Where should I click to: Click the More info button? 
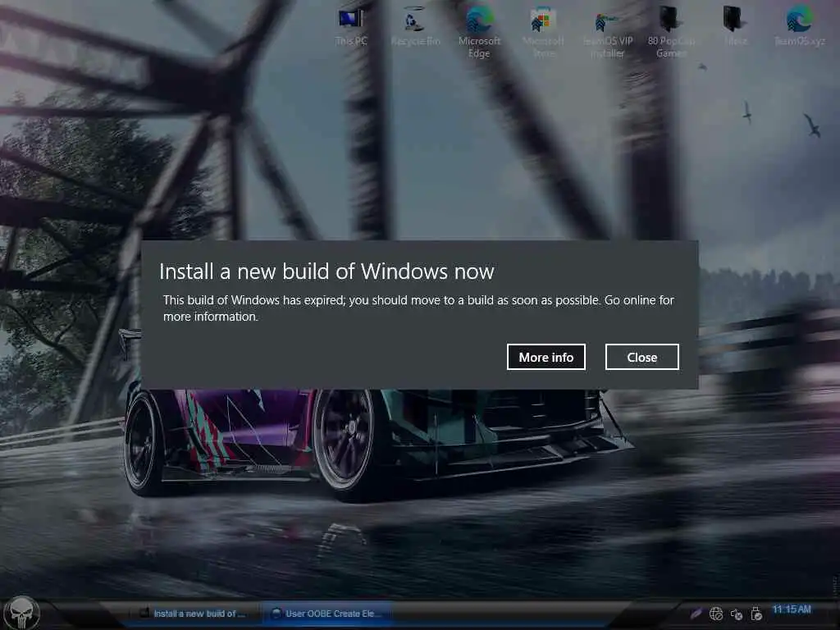[546, 357]
